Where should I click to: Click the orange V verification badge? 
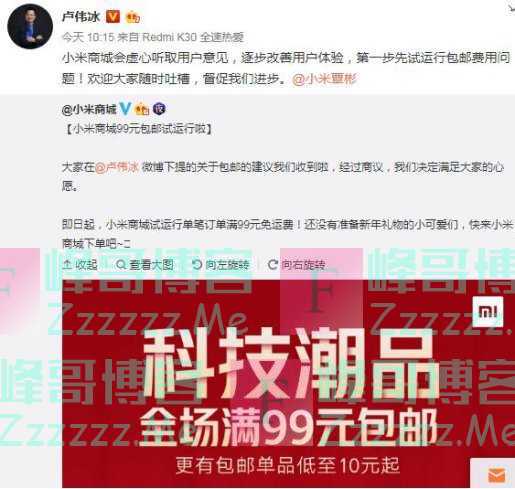pyautogui.click(x=112, y=16)
